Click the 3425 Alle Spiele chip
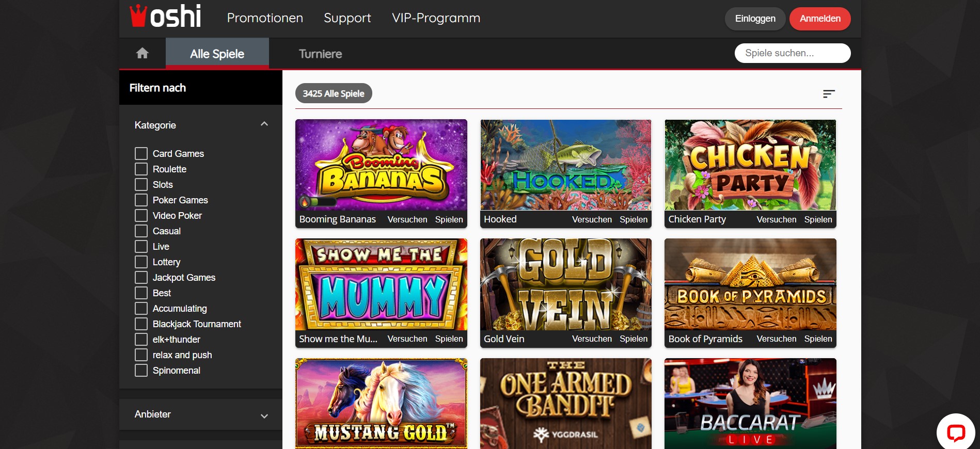This screenshot has height=449, width=980. pyautogui.click(x=334, y=93)
